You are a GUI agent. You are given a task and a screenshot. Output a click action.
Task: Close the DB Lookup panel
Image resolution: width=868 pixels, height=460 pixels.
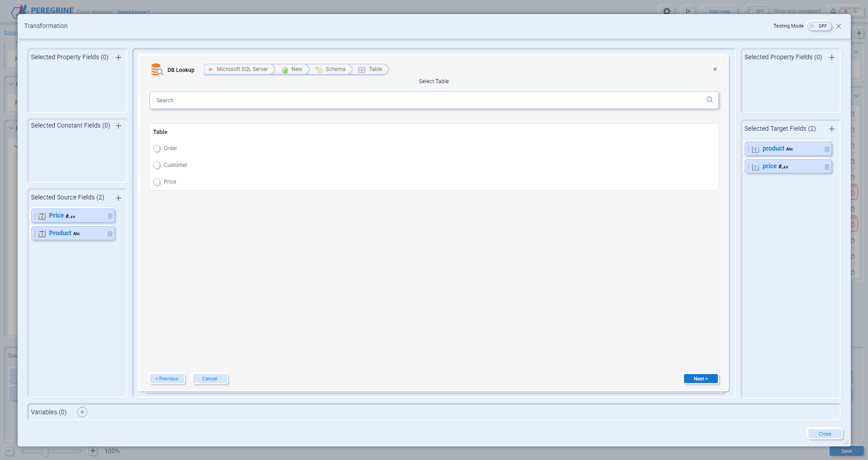715,69
